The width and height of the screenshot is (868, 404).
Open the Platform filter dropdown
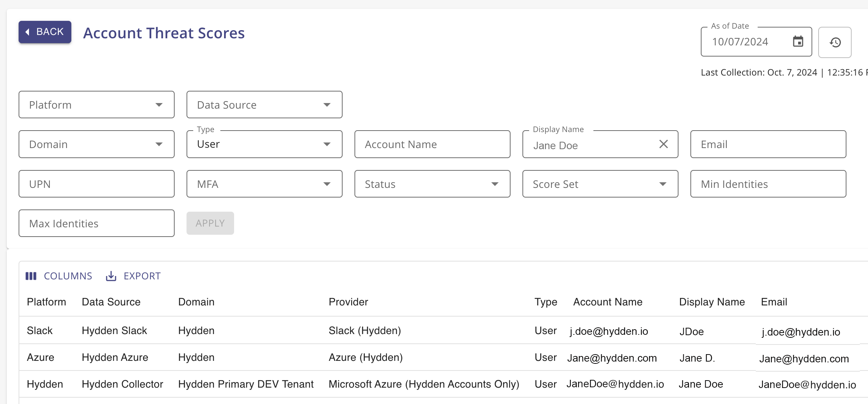tap(97, 105)
